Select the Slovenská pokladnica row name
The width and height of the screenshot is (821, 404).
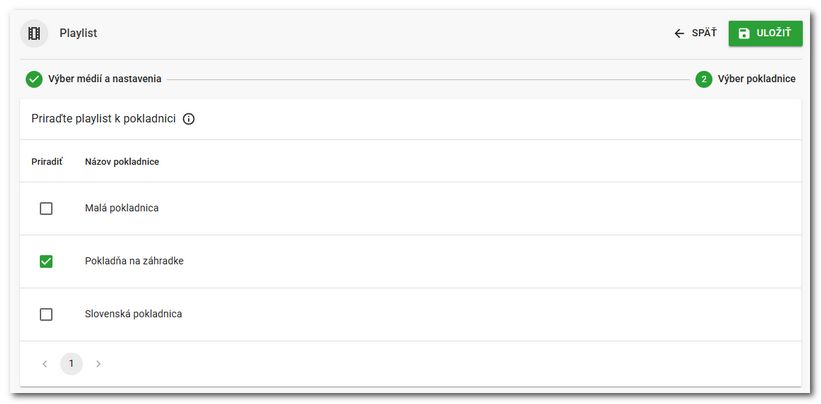pos(133,314)
